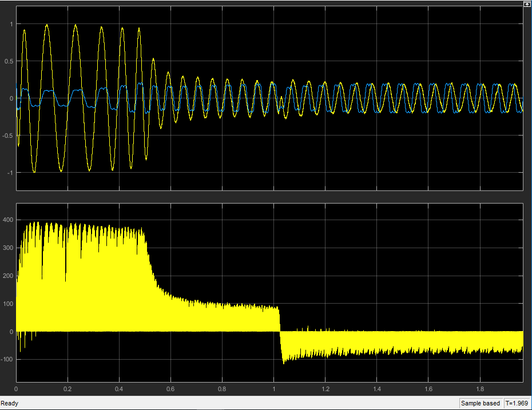Click the negative yellow band near 1.6 s in lower plot
The image size is (532, 410).
(x=428, y=342)
